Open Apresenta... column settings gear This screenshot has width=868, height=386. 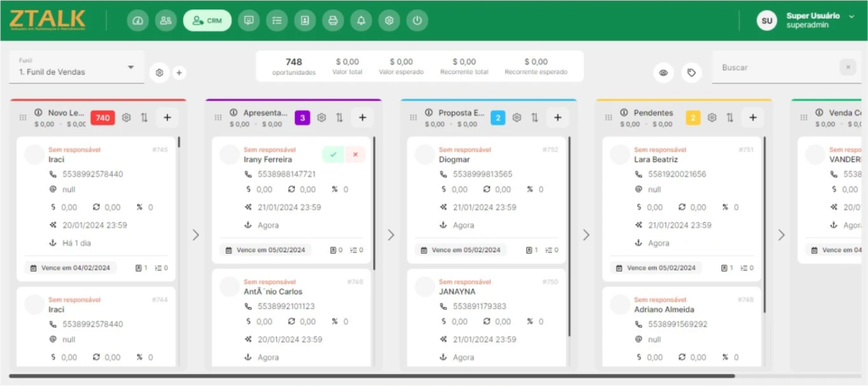pyautogui.click(x=321, y=117)
